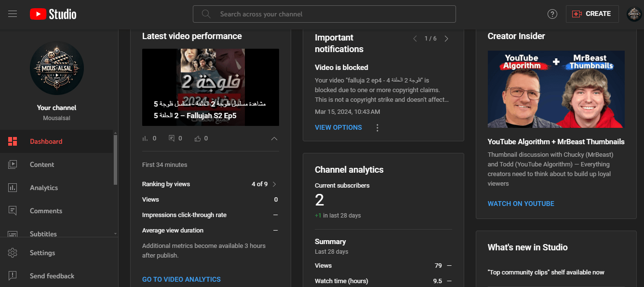The height and width of the screenshot is (287, 644).
Task: Click the 'Impressions click-through rate' row
Action: (x=210, y=215)
